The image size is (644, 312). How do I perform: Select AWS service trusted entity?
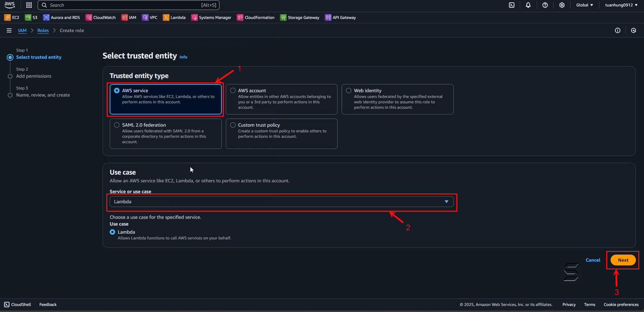(x=166, y=99)
